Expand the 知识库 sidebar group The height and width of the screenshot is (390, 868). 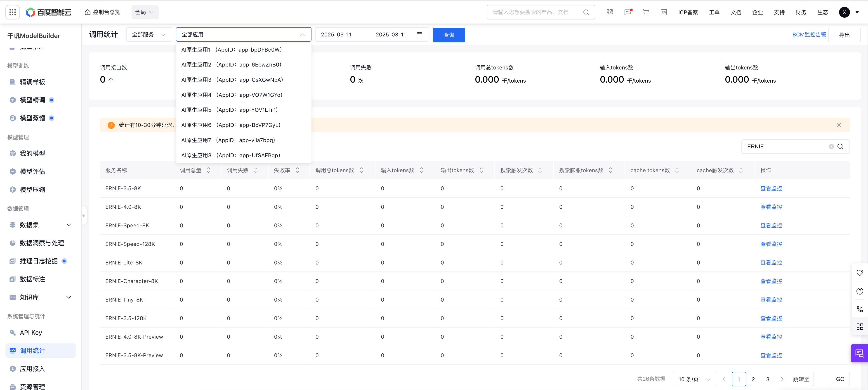69,297
